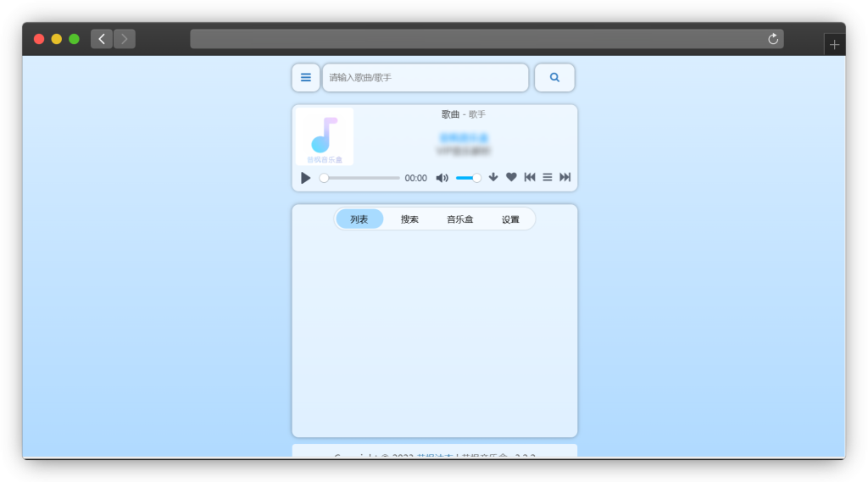Download the current song with arrow icon
Viewport: 868px width, 482px height.
pos(493,178)
